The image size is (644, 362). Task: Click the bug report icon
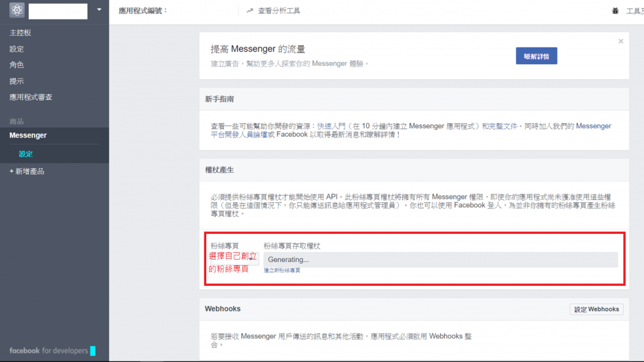pyautogui.click(x=615, y=11)
